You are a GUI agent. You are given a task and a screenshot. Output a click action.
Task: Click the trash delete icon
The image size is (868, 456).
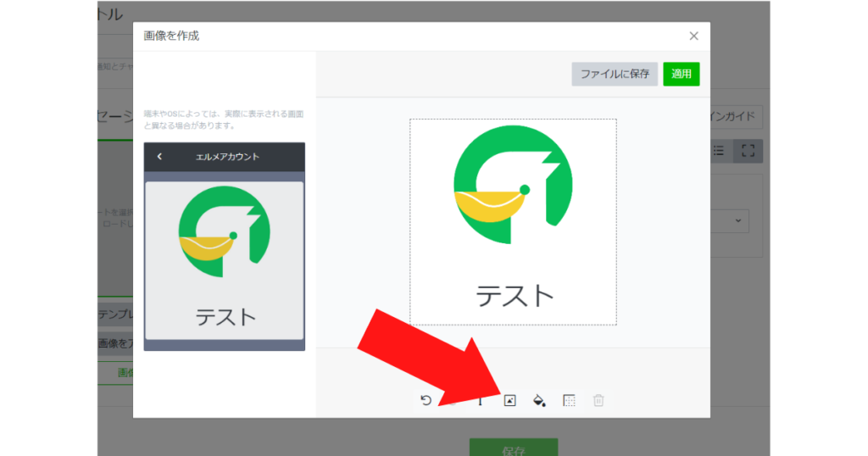click(598, 400)
